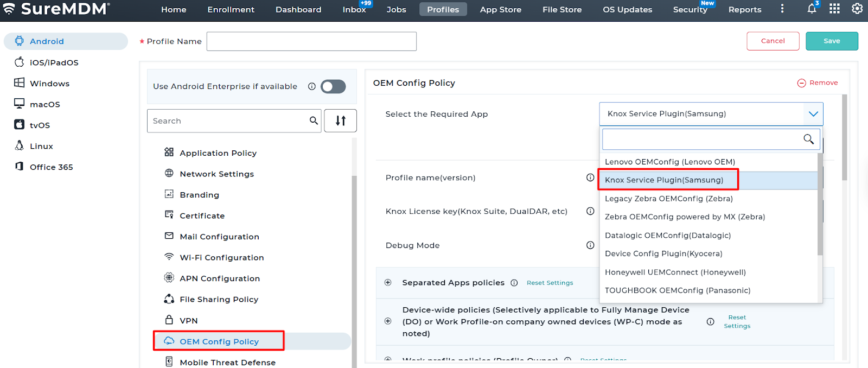
Task: Open the settings gear icon
Action: [x=857, y=9]
